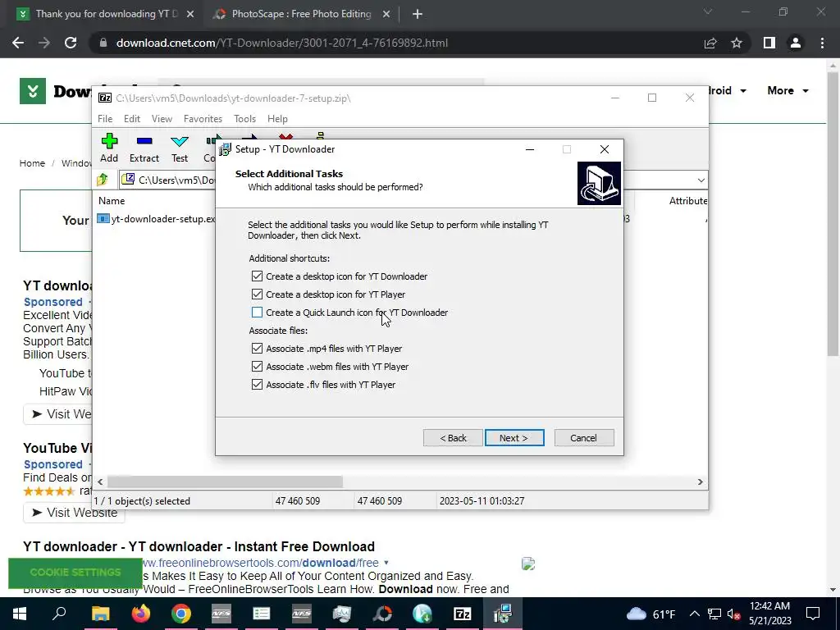Click the Extract icon in 7-Zip toolbar
The width and height of the screenshot is (840, 630).
[x=144, y=141]
